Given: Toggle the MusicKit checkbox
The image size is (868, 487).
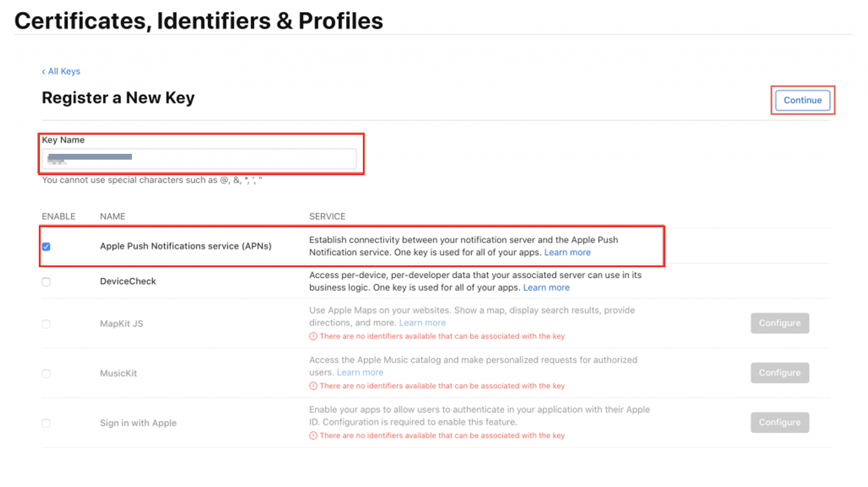Looking at the screenshot, I should [46, 374].
